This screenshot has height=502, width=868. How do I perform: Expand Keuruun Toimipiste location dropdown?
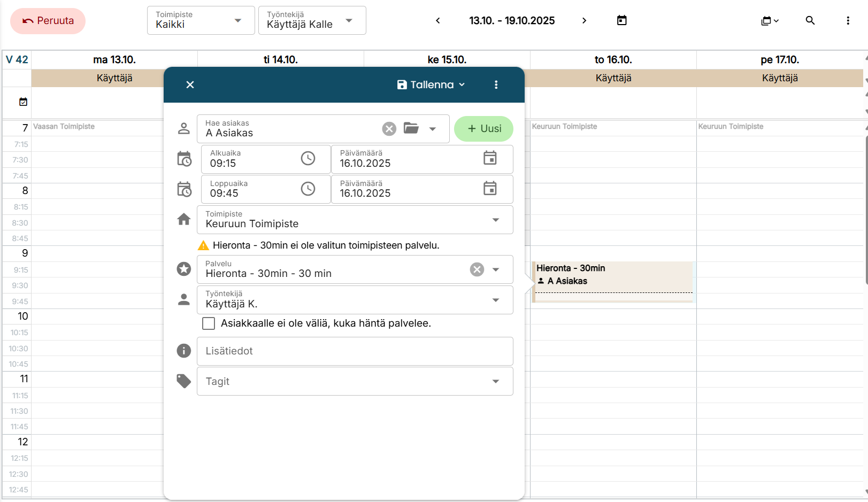pyautogui.click(x=495, y=220)
